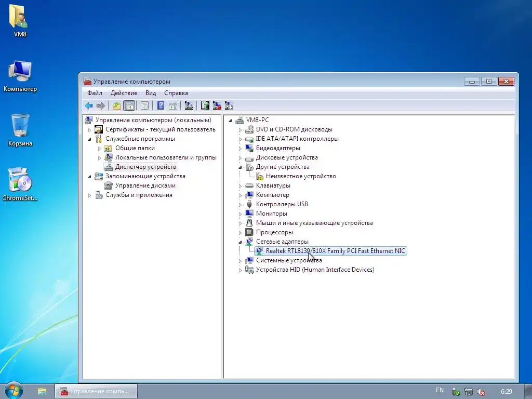Click the disable device toolbar icon with down arrow
This screenshot has height=399, width=532.
(229, 105)
